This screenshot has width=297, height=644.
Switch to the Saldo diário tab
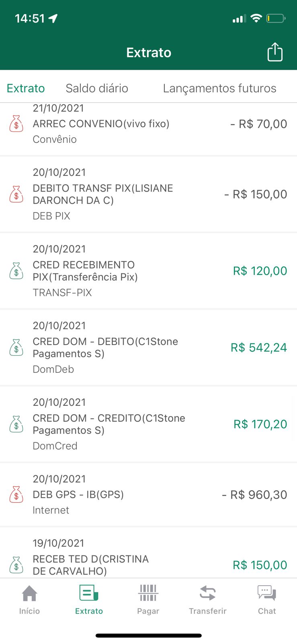click(97, 88)
